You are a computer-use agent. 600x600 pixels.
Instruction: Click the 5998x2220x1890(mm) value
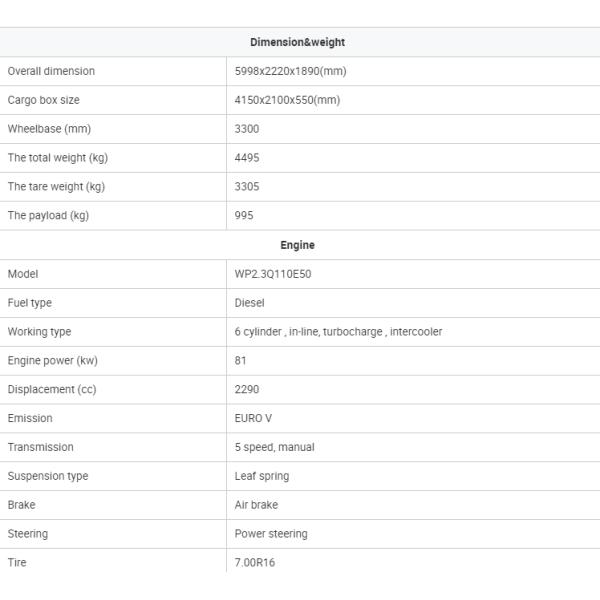[290, 71]
